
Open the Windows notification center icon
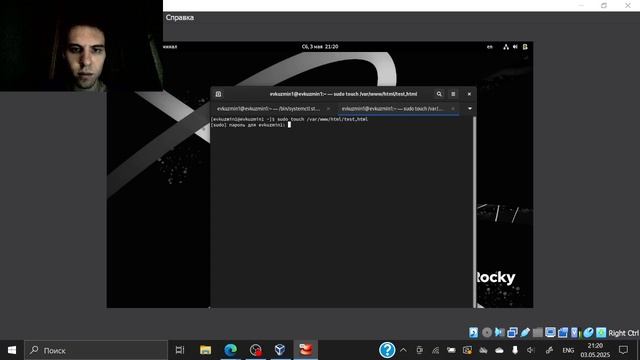(x=623, y=350)
